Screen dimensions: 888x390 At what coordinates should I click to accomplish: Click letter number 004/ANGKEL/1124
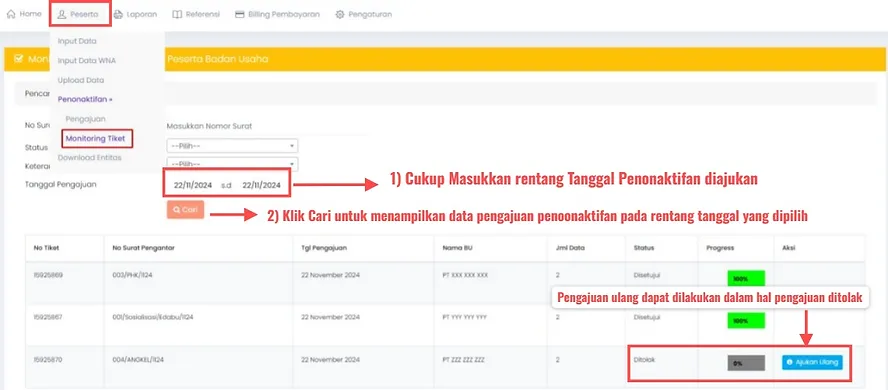pyautogui.click(x=139, y=359)
